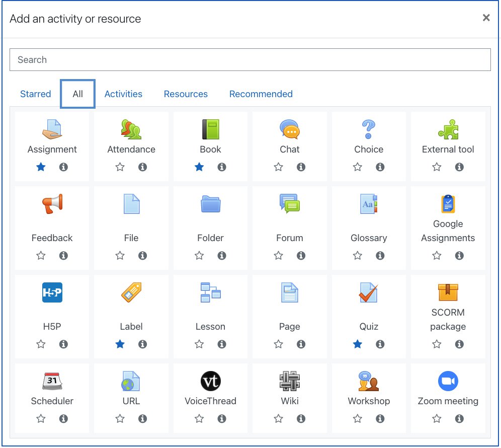Open the Resources tab

(x=186, y=94)
